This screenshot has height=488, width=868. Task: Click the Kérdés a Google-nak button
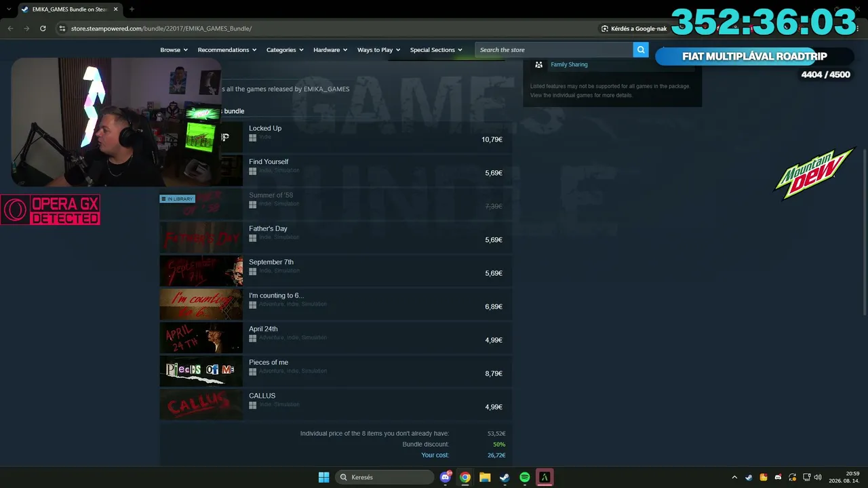click(634, 28)
